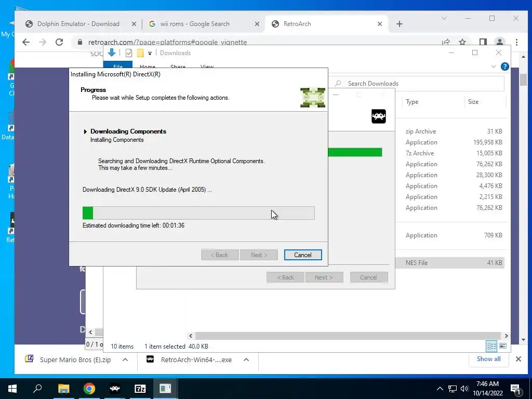
Task: Open Explorer Help question mark
Action: point(505,66)
